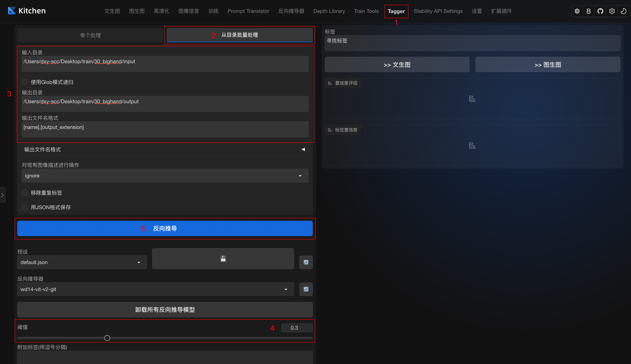The width and height of the screenshot is (631, 364).
Task: Enable 使用Glob模式递归 checkbox
Action: 25,82
